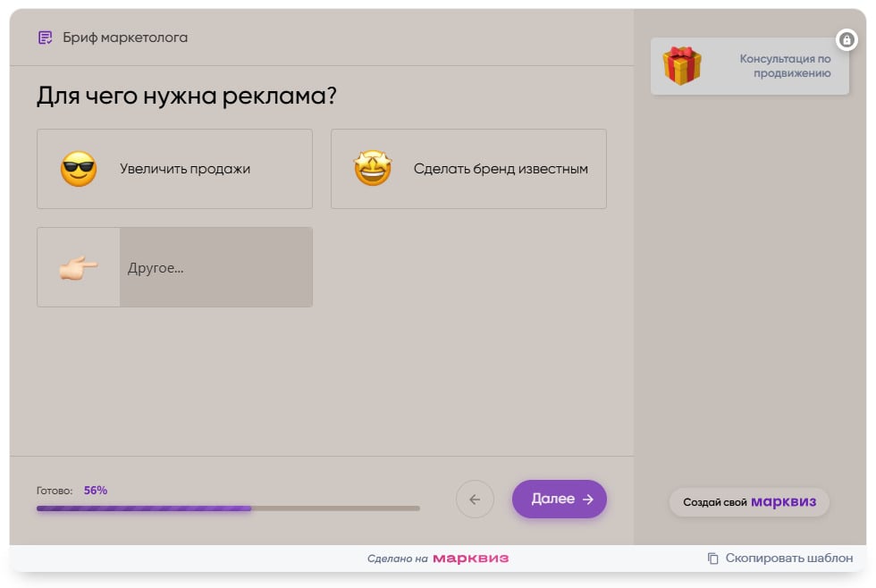Click the sunglasses emoji on Увеличить продажи

pyautogui.click(x=78, y=168)
